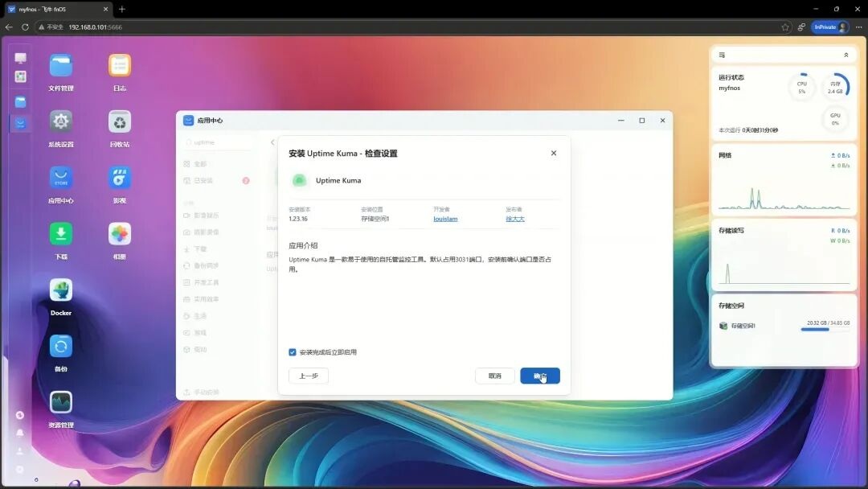
Task: Confirm installation with the 确定 button
Action: 539,376
